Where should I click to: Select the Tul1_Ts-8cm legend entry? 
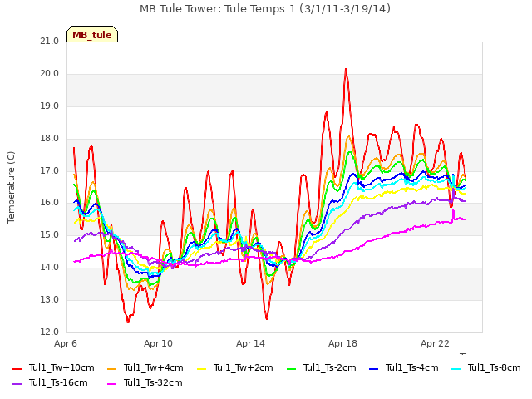pos(485,367)
